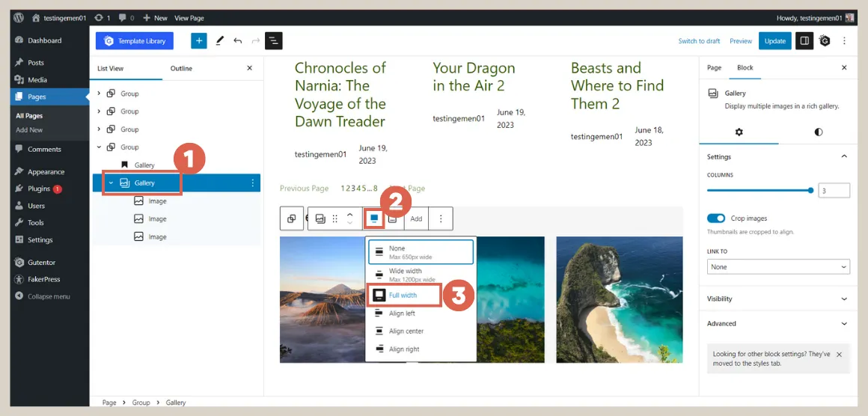The width and height of the screenshot is (868, 416).
Task: Open the Link To dropdown
Action: pos(777,266)
